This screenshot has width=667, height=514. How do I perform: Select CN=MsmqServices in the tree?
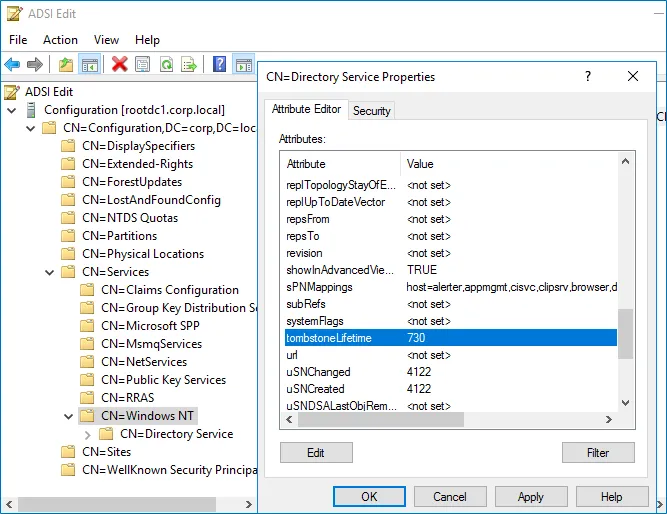pos(151,344)
